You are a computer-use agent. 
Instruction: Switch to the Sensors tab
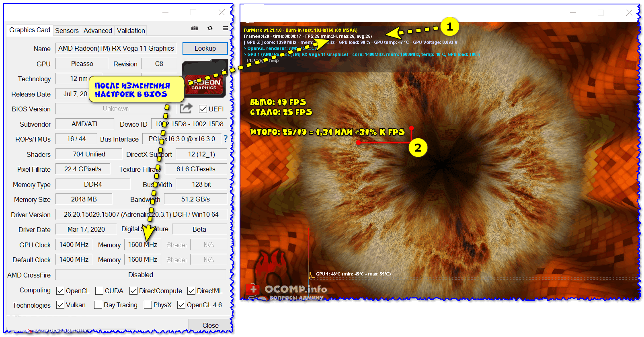coord(67,31)
